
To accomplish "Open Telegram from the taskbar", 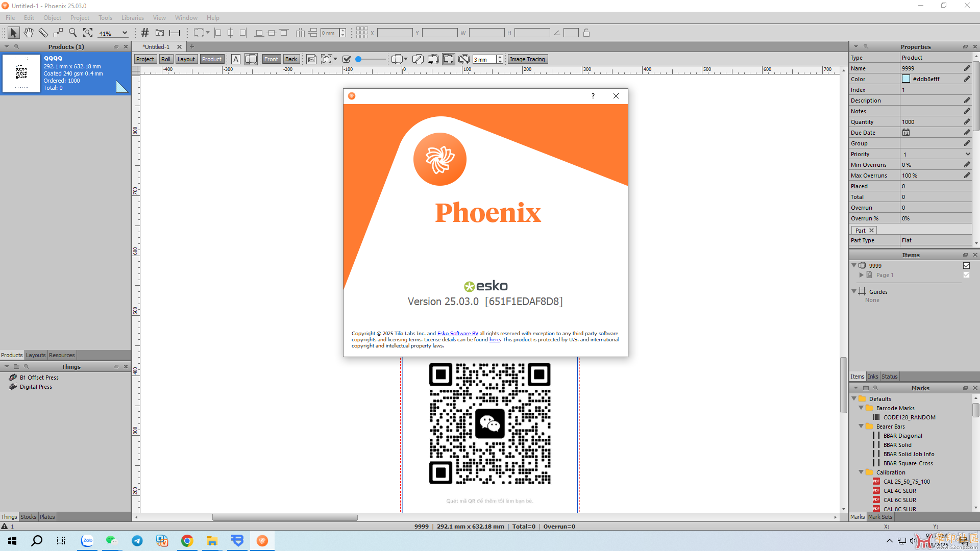I will [x=137, y=541].
